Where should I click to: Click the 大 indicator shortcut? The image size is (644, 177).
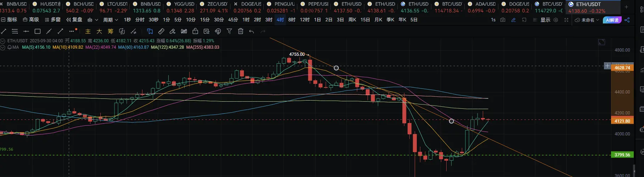99,31
